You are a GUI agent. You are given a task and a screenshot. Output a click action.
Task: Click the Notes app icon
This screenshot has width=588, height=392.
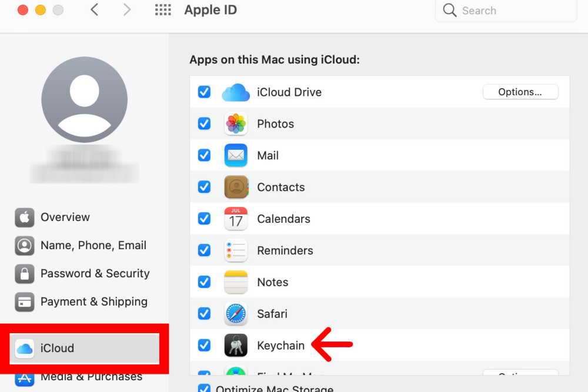(236, 282)
